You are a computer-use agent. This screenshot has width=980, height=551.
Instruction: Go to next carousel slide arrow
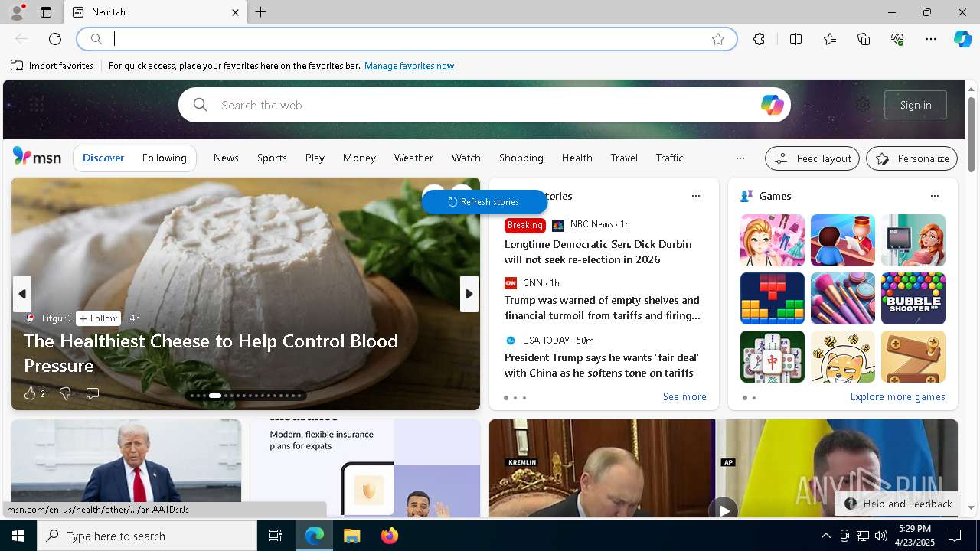[469, 294]
